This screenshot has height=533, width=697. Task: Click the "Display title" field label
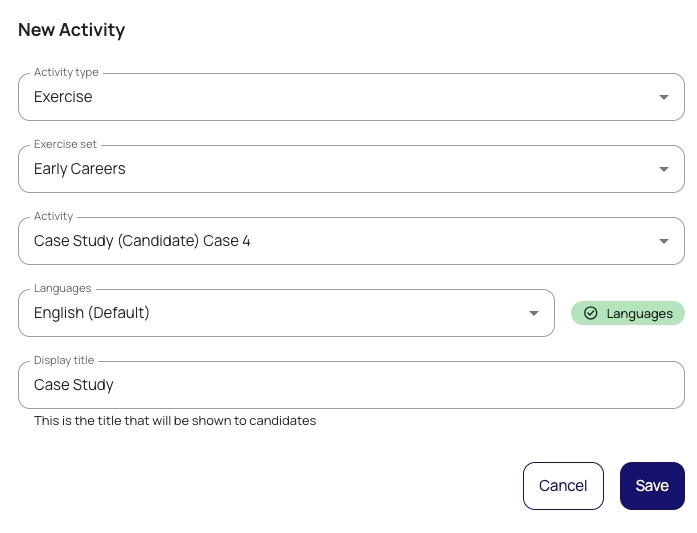click(x=64, y=361)
